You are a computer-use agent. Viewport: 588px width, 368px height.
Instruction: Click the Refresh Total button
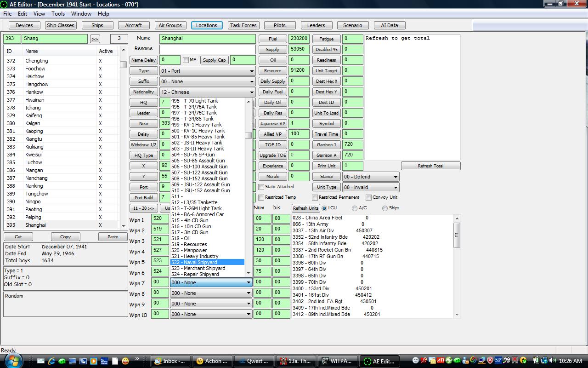(430, 166)
